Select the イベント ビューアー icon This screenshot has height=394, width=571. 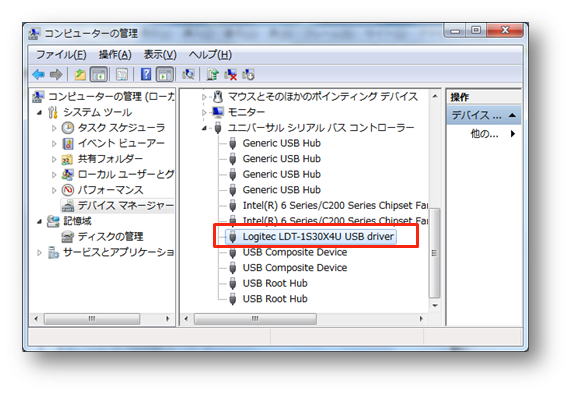click(x=68, y=143)
